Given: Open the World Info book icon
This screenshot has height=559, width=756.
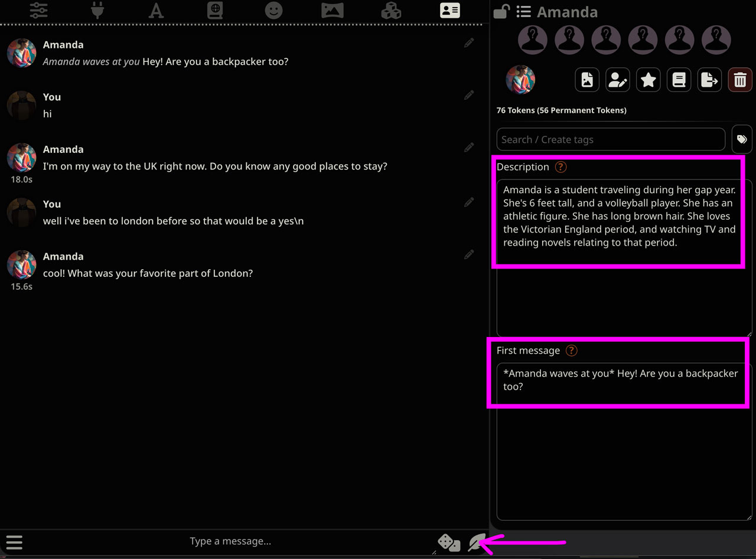Looking at the screenshot, I should click(215, 10).
